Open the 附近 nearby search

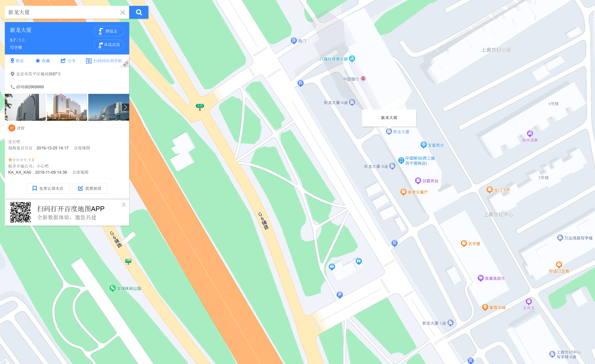[x=17, y=61]
